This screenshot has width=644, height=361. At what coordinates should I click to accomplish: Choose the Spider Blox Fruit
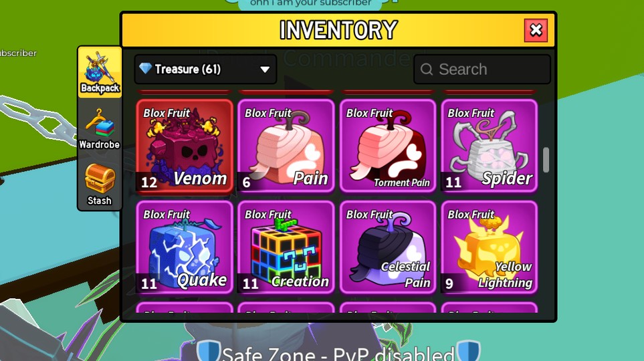pos(489,146)
